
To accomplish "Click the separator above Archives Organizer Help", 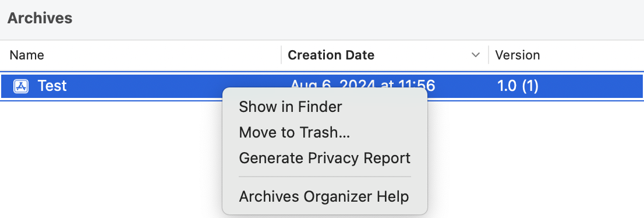I will (x=325, y=177).
